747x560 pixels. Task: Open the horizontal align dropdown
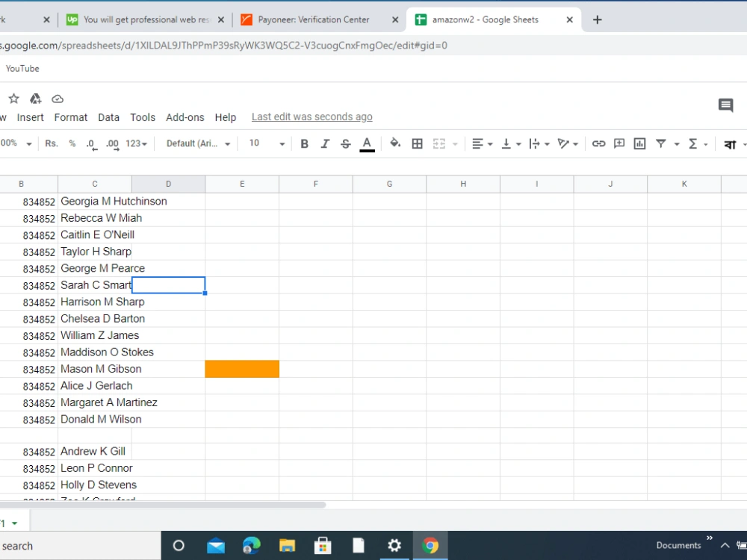pos(482,143)
